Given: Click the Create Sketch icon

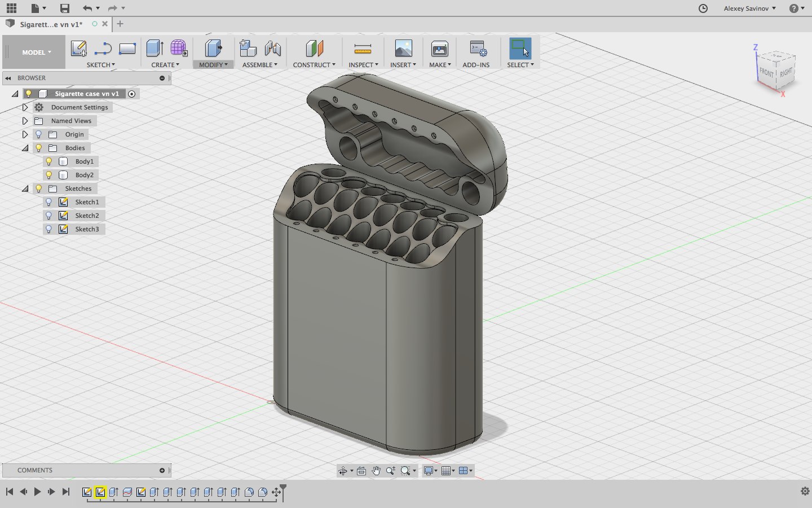Looking at the screenshot, I should [x=78, y=49].
